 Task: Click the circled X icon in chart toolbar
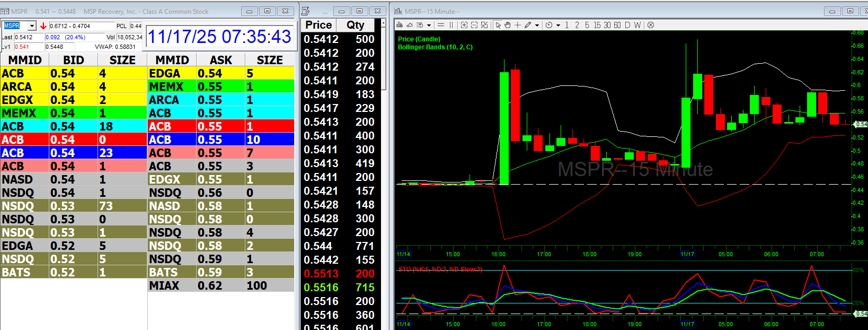click(651, 25)
